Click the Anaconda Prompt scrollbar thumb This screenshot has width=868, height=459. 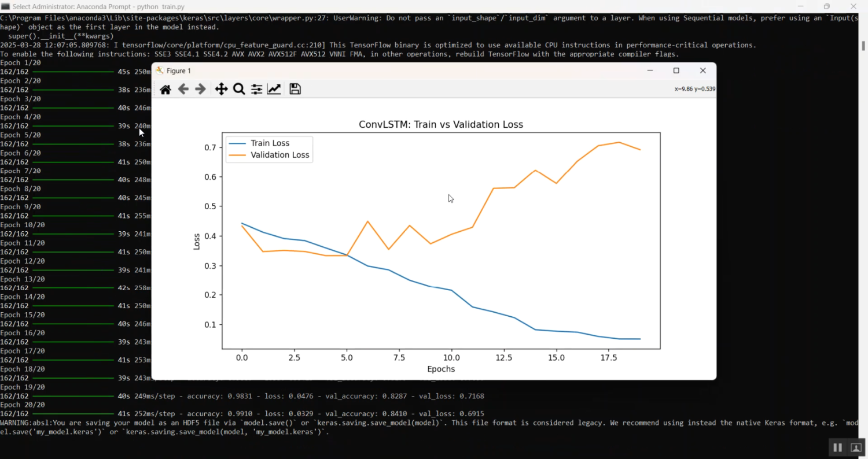863,45
